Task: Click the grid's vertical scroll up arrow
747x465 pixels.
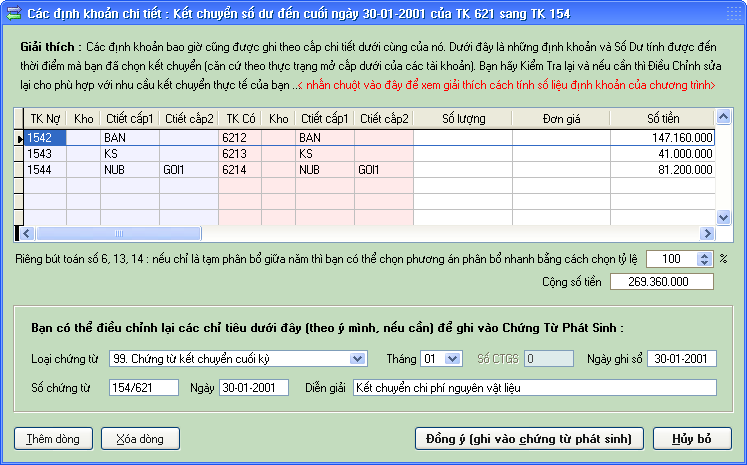Action: pos(724,117)
